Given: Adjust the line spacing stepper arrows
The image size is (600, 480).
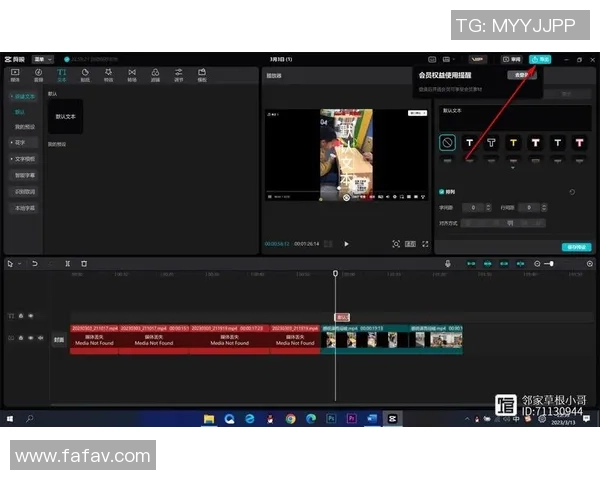Looking at the screenshot, I should 544,207.
